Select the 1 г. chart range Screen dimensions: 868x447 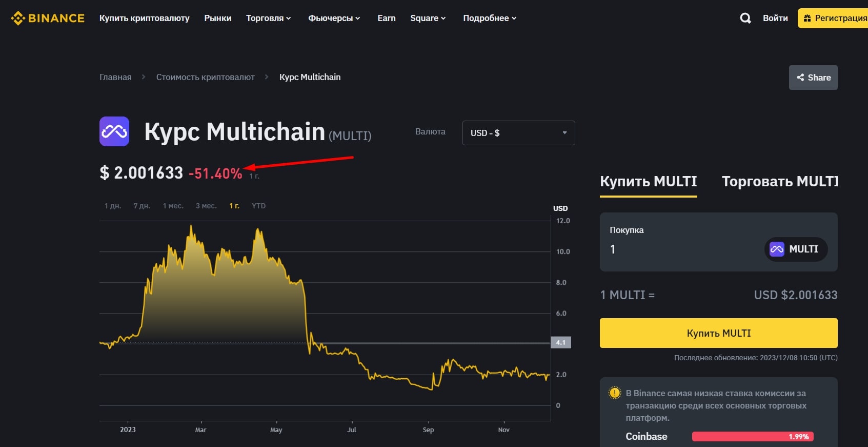coord(234,206)
